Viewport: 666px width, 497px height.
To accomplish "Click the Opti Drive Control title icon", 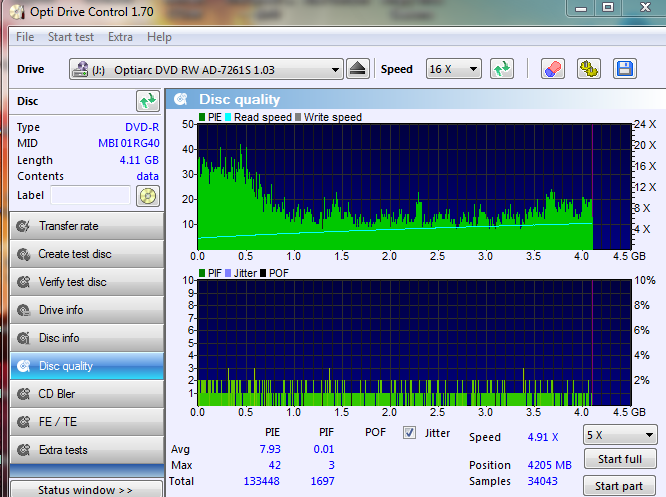I will (x=17, y=12).
